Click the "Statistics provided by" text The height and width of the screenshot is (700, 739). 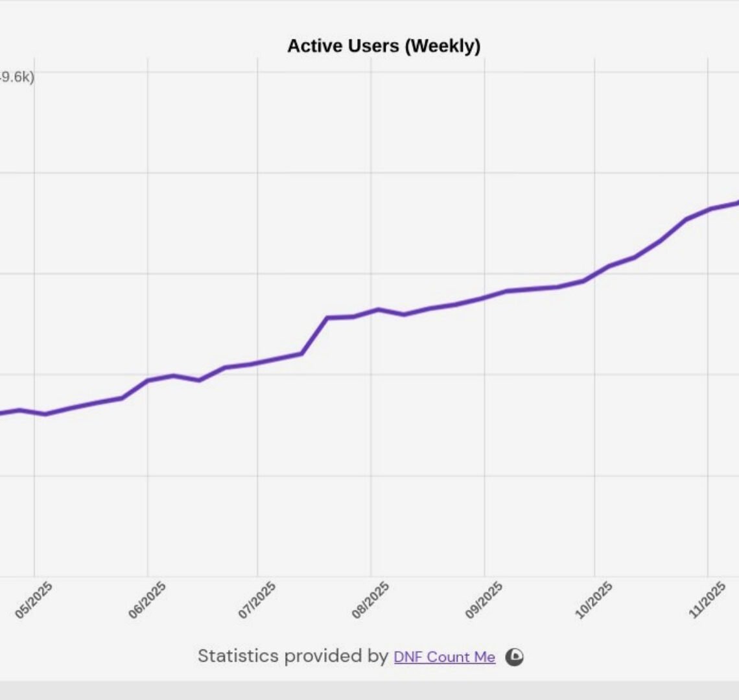(292, 656)
